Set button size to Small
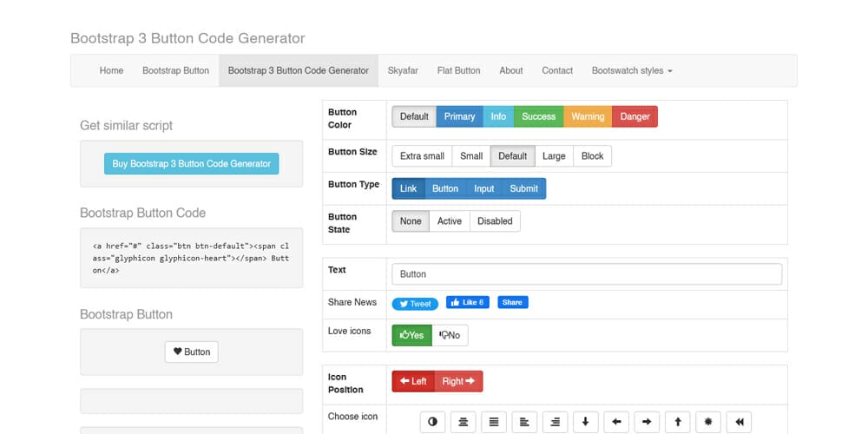The height and width of the screenshot is (434, 868). point(471,156)
